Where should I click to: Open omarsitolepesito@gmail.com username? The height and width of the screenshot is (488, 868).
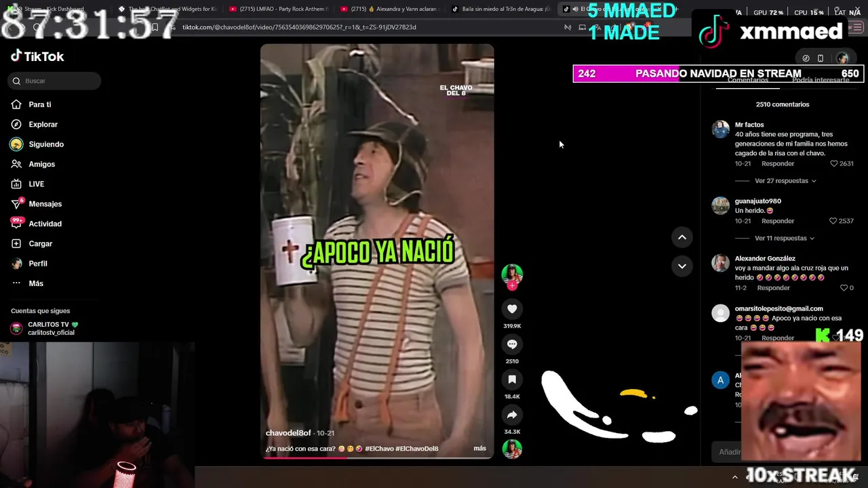click(x=779, y=308)
